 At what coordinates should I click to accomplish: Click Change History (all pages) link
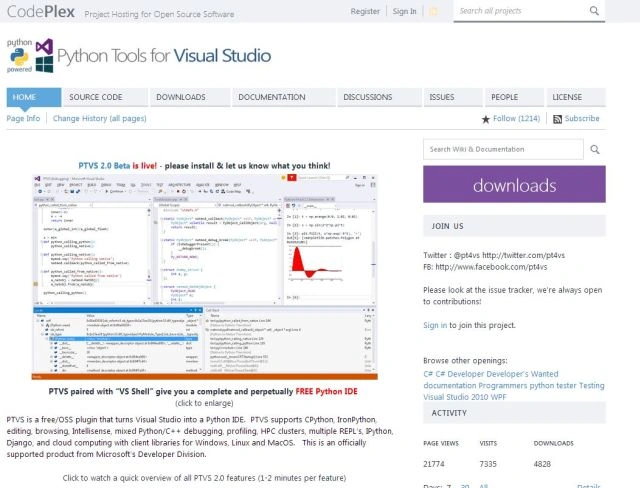click(100, 118)
